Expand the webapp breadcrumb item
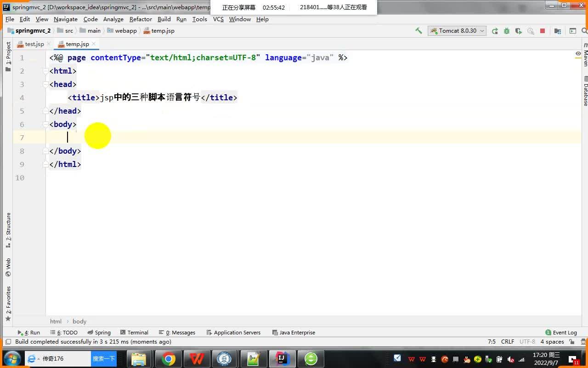This screenshot has height=368, width=588. [126, 30]
